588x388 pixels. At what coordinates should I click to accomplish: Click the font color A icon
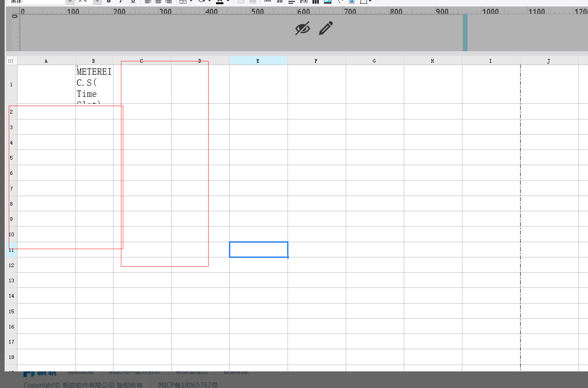[220, 1]
